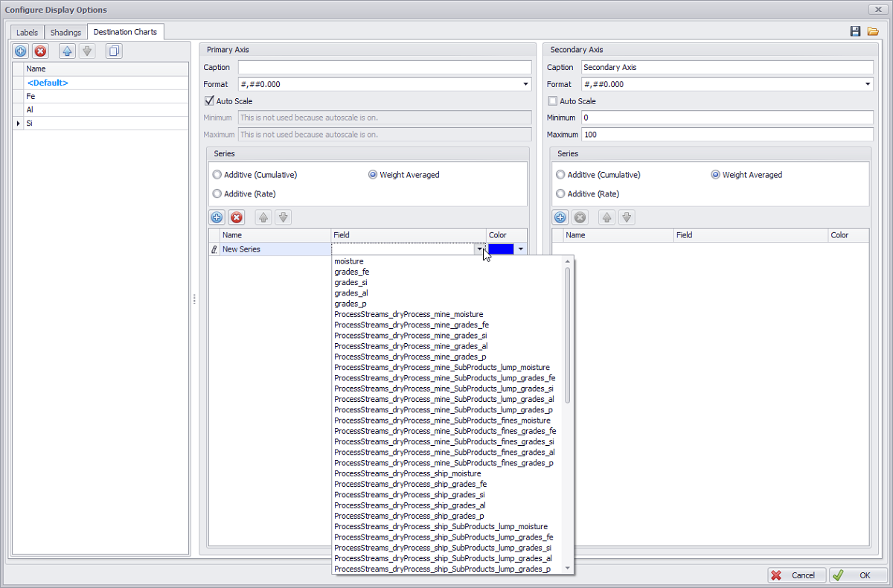Move Primary Axis series up
893x588 pixels.
(263, 217)
